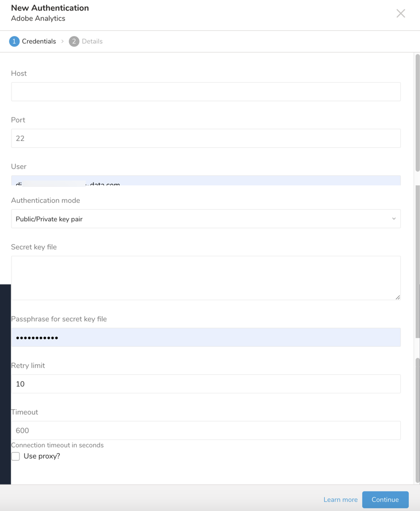
Task: Switch to the Details step label
Action: tap(92, 41)
